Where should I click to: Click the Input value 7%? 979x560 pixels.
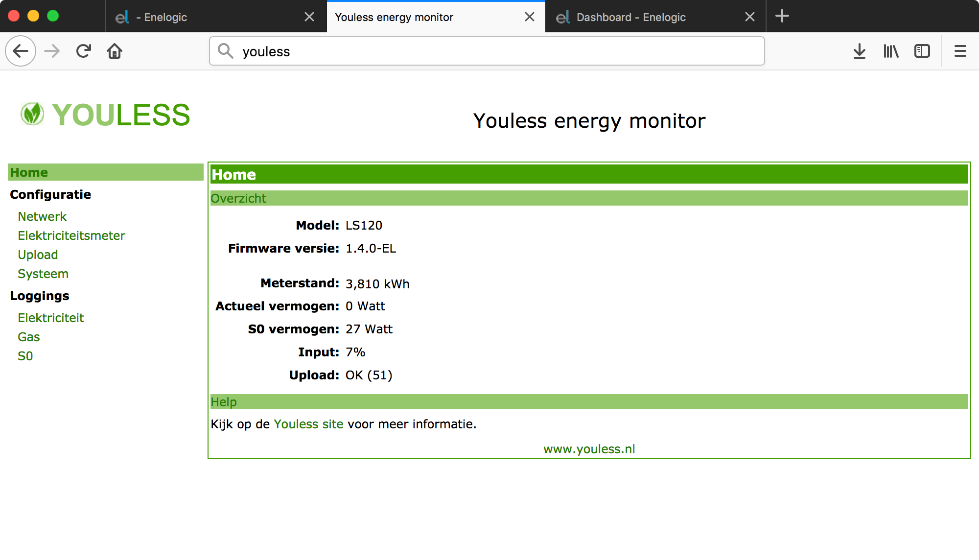coord(355,352)
